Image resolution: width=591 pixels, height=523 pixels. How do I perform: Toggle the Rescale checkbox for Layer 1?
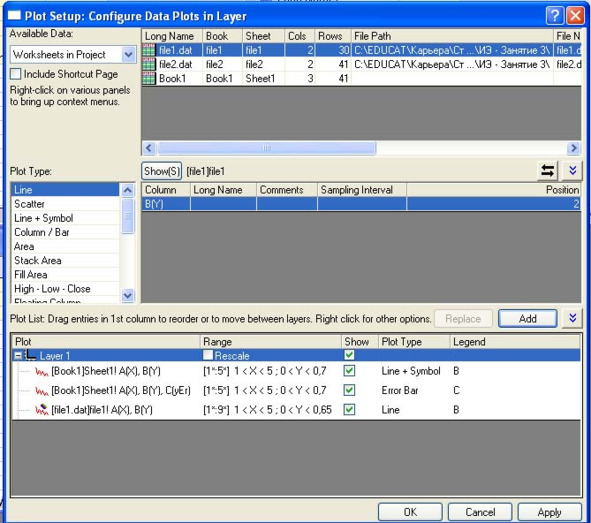pos(208,355)
